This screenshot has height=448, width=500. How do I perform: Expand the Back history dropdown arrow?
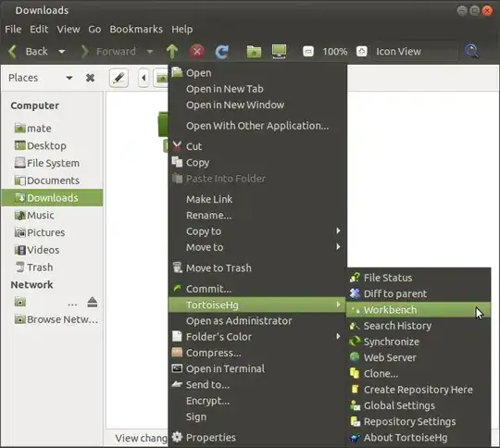tap(62, 51)
